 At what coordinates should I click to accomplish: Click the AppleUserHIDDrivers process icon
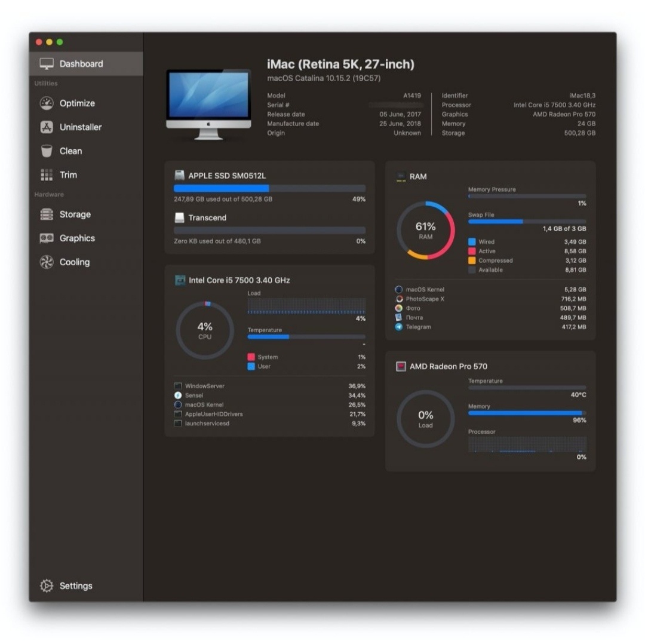[x=178, y=414]
